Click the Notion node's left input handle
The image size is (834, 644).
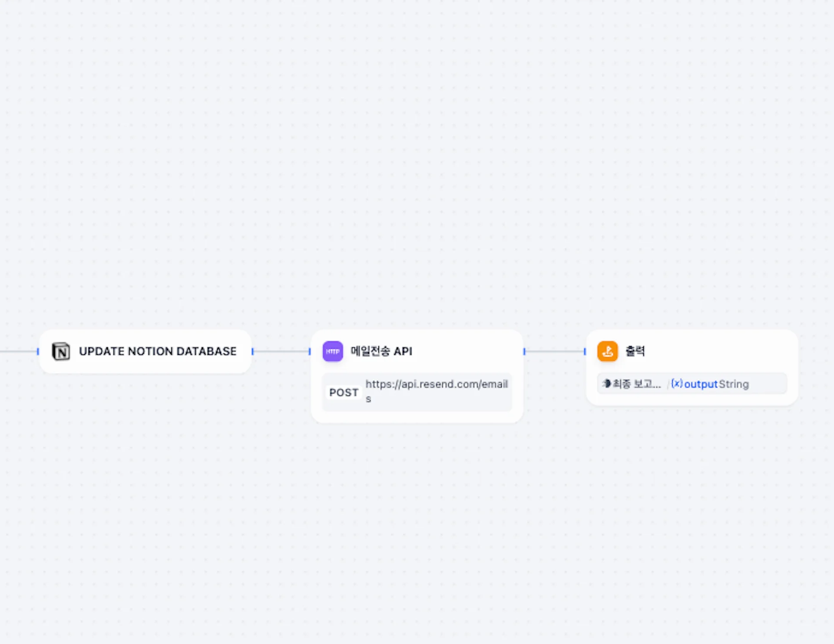tap(38, 351)
